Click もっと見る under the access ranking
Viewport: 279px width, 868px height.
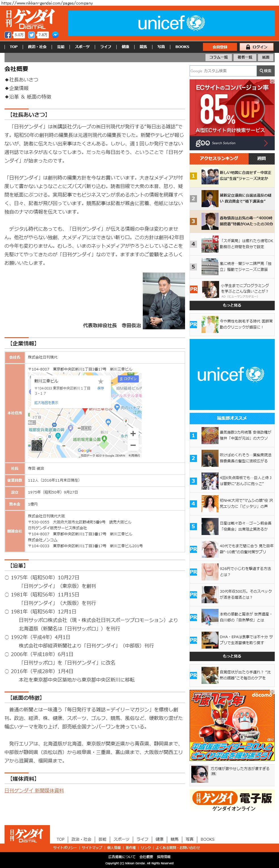(232, 305)
